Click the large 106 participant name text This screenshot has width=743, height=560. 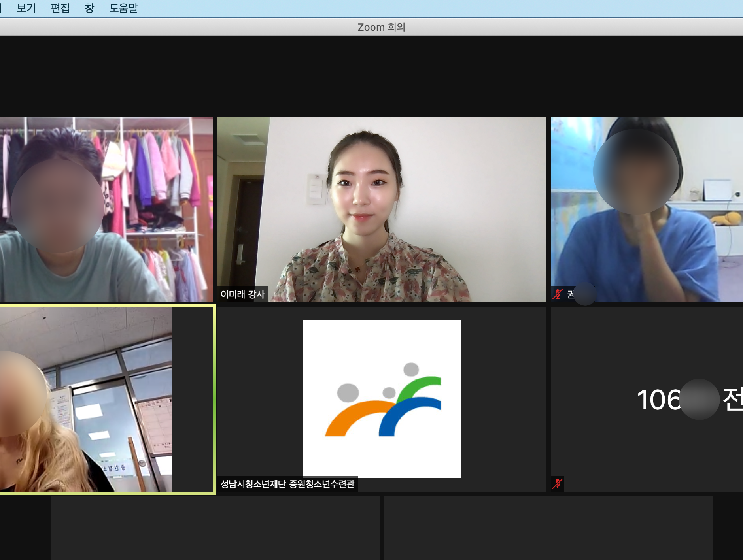(658, 400)
